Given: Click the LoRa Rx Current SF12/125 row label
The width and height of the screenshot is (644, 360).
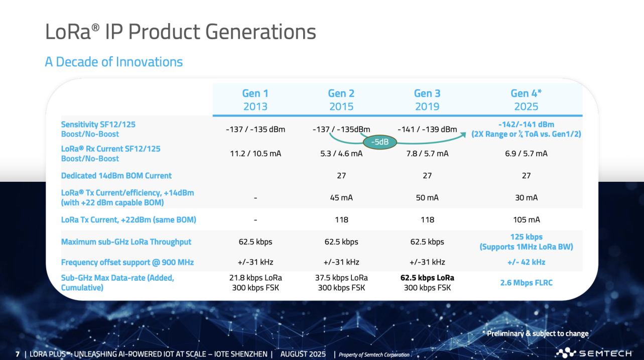Looking at the screenshot, I should click(111, 154).
